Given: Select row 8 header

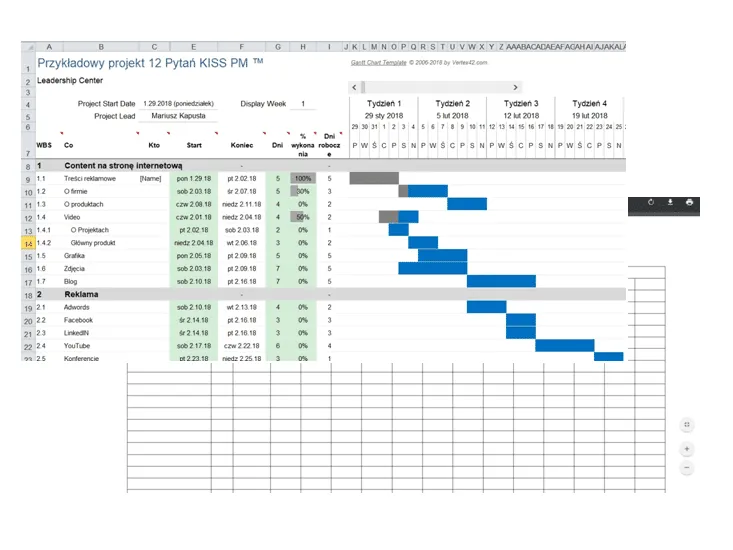Looking at the screenshot, I should click(28, 166).
